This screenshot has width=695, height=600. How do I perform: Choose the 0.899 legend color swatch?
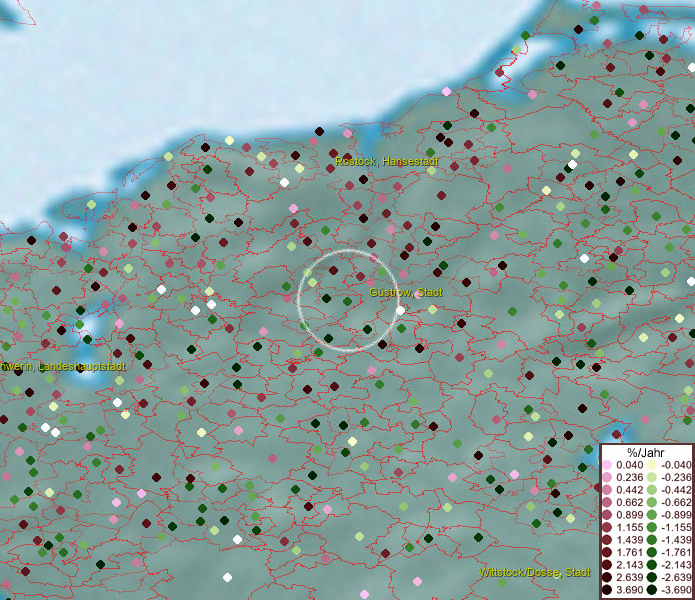coord(607,515)
